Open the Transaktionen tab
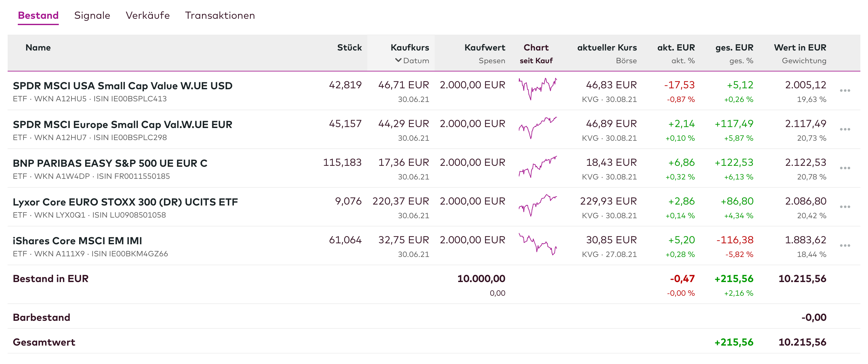Screen dimensions: 868x364 (x=220, y=16)
